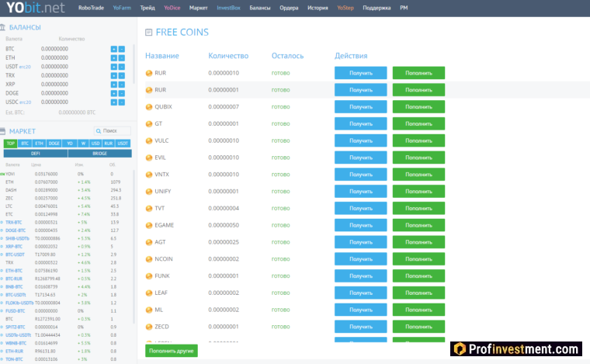Click the plus icon next to BTC balance
Image resolution: width=590 pixels, height=364 pixels.
(113, 49)
